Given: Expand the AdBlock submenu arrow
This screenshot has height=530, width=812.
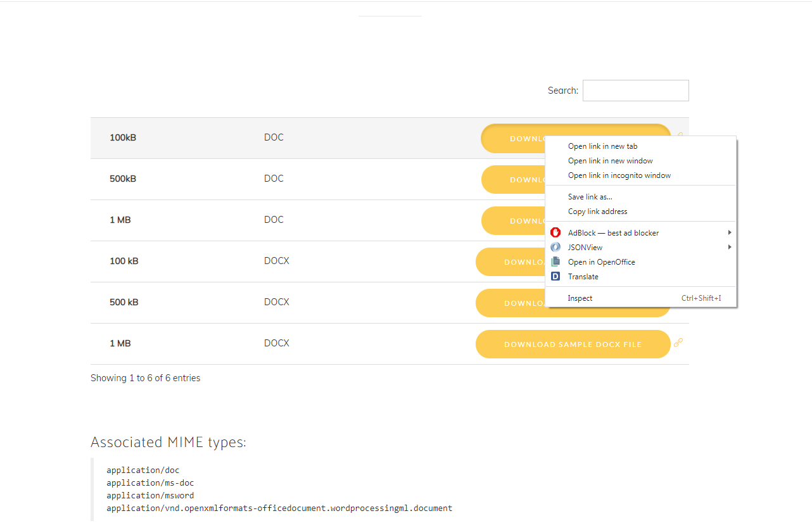Looking at the screenshot, I should pos(730,233).
